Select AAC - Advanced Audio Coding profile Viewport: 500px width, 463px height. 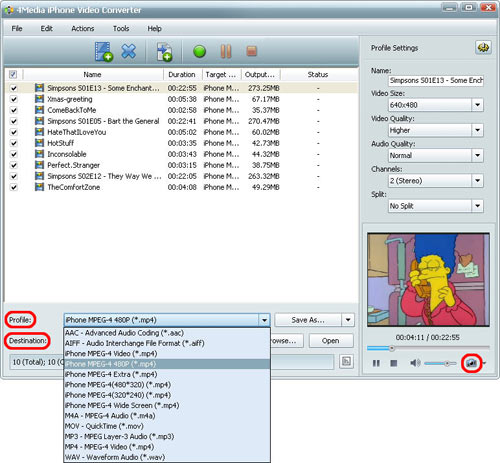[167, 333]
